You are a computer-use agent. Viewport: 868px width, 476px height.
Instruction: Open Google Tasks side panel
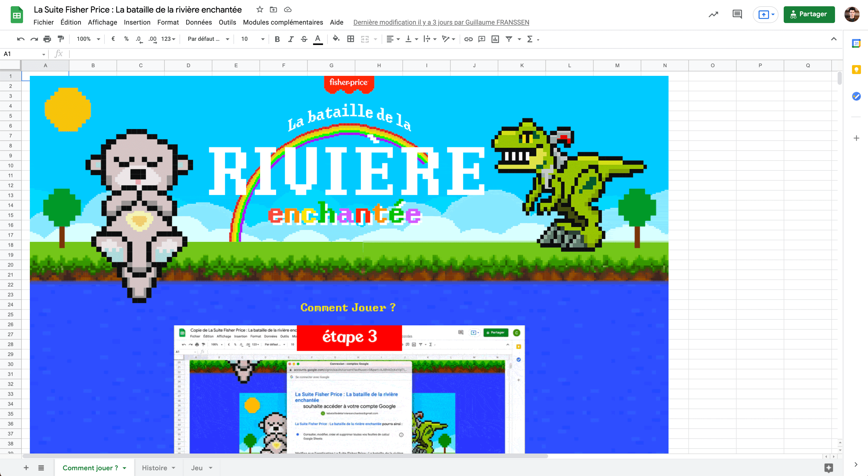[x=856, y=96]
